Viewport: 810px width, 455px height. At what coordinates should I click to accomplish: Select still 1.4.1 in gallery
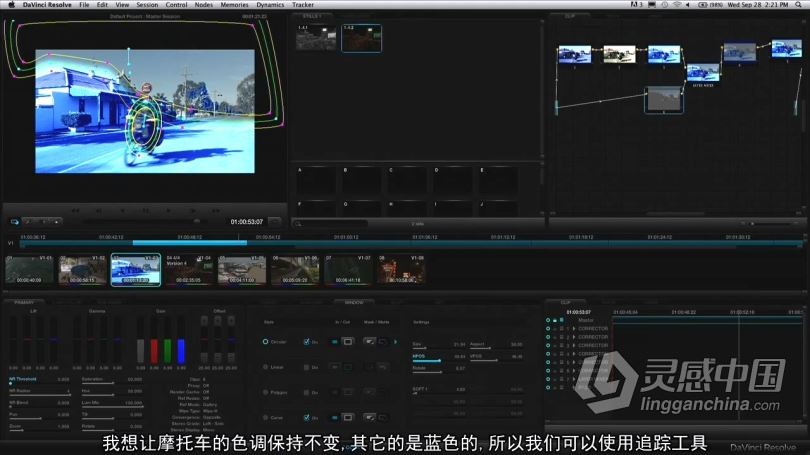(316, 38)
